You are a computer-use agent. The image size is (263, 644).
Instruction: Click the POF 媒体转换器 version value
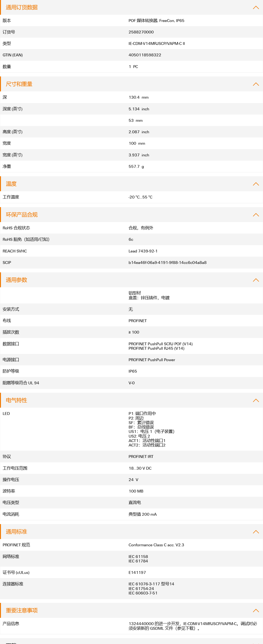pyautogui.click(x=156, y=21)
